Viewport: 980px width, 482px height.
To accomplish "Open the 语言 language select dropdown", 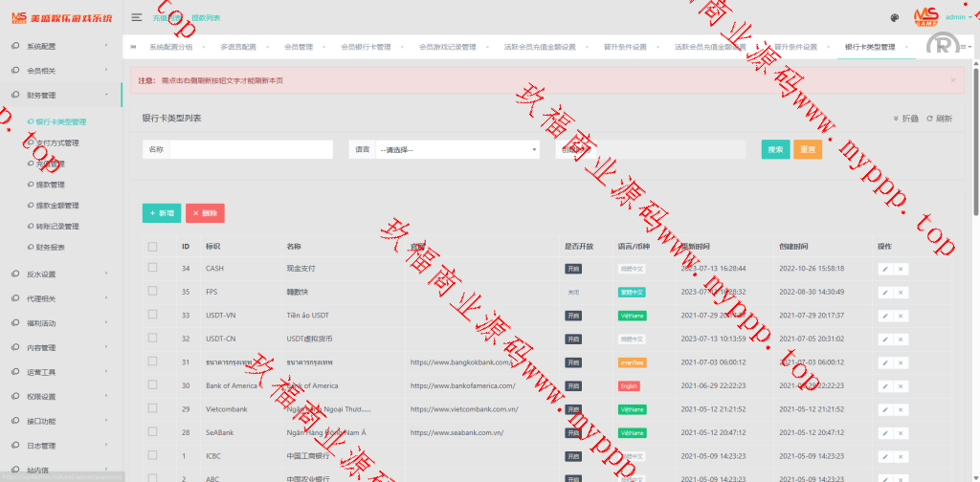I will [457, 150].
